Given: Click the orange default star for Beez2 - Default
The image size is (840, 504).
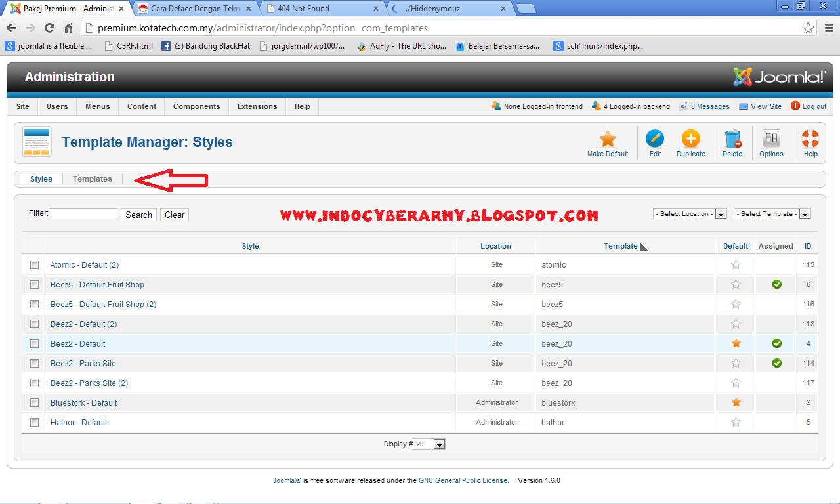Looking at the screenshot, I should click(736, 343).
